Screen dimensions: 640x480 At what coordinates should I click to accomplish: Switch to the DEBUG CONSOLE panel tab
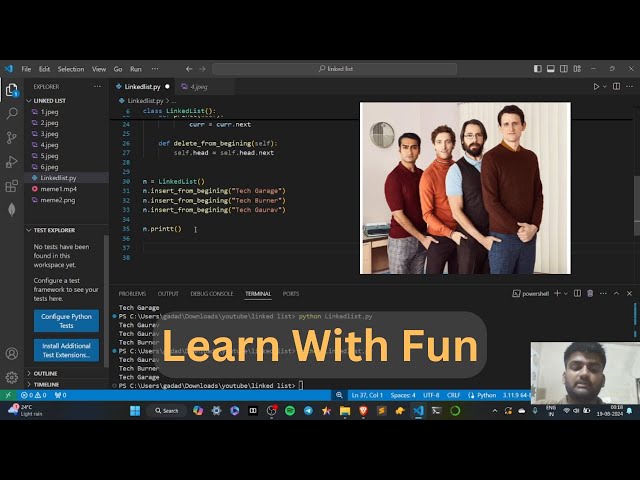pos(212,294)
